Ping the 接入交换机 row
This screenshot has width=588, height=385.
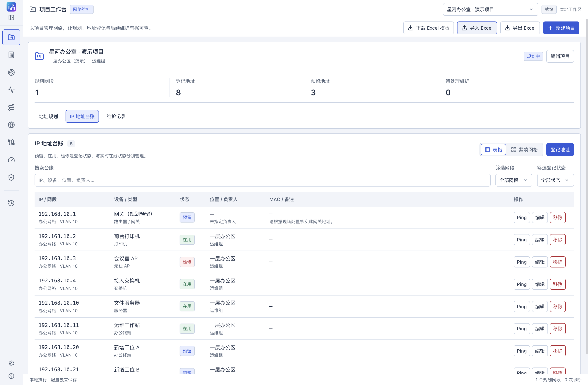tap(521, 284)
